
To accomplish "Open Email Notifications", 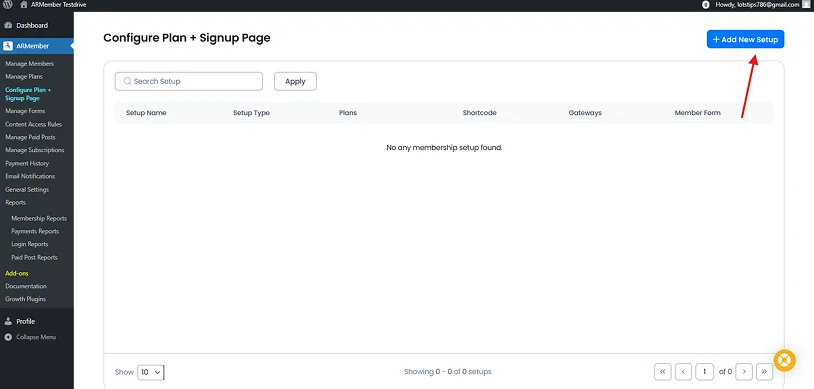I will (30, 176).
